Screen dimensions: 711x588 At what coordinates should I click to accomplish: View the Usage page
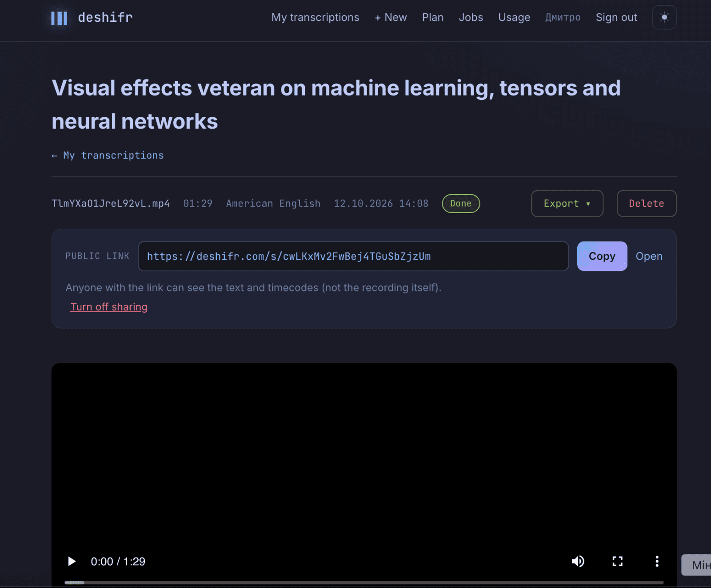point(514,17)
